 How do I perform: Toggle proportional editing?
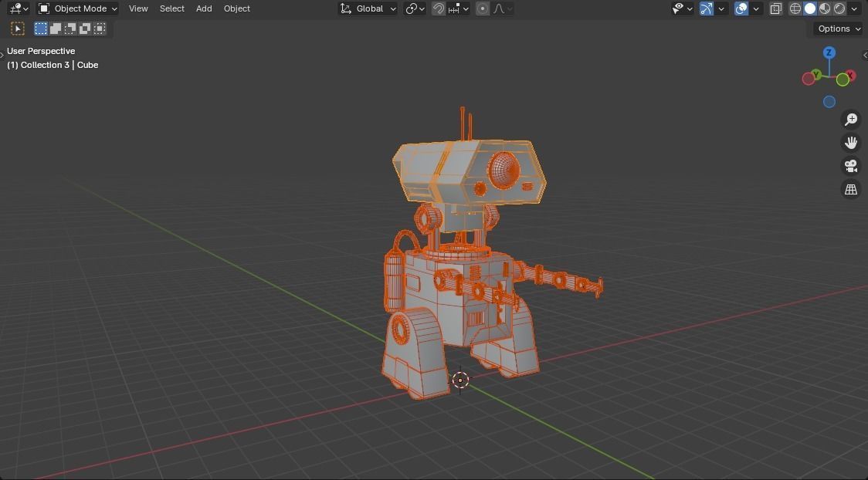(x=483, y=8)
